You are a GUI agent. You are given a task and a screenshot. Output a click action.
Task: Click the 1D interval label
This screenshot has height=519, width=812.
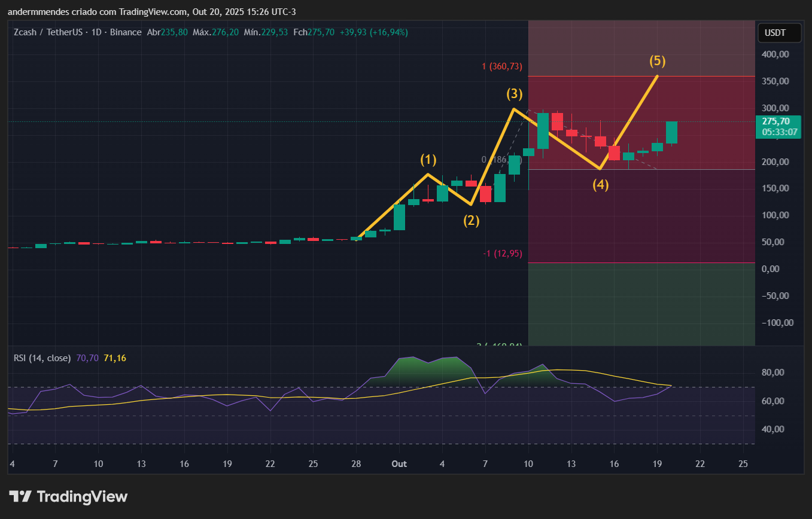(x=96, y=32)
